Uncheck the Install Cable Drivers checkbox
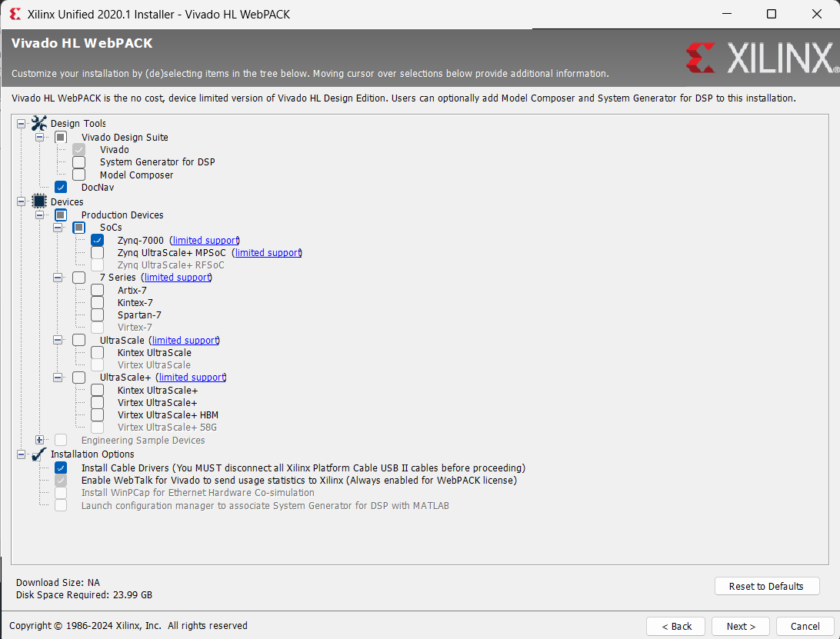 [x=61, y=468]
